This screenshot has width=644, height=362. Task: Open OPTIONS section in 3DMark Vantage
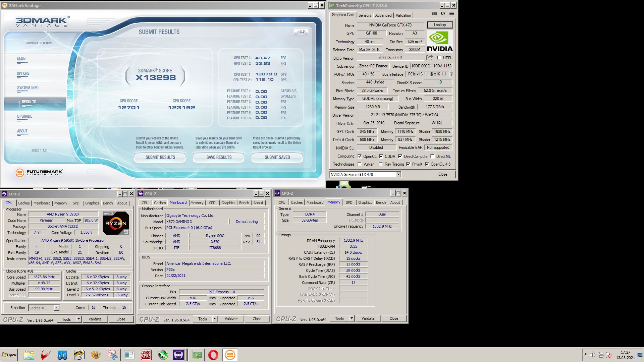coord(23,73)
